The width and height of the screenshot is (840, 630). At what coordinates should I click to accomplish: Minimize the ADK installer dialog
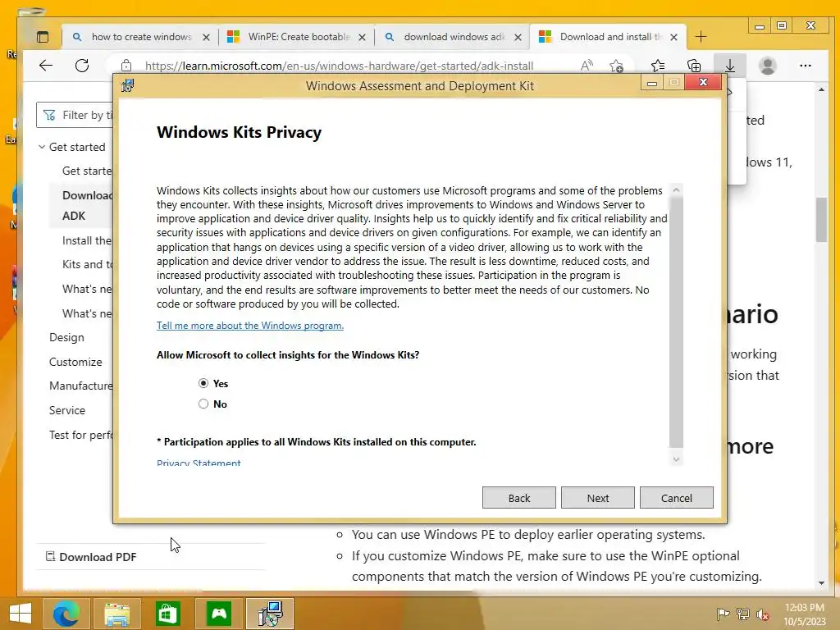(652, 83)
